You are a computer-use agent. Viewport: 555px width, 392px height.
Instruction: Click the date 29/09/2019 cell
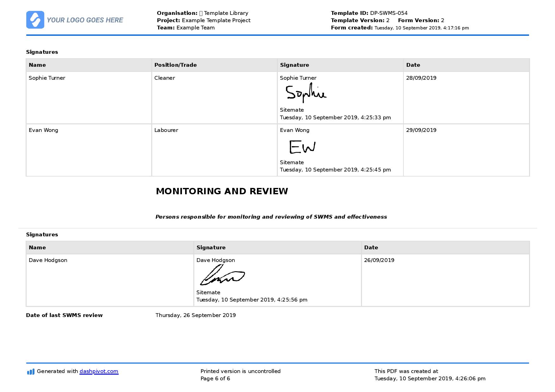pyautogui.click(x=466, y=150)
